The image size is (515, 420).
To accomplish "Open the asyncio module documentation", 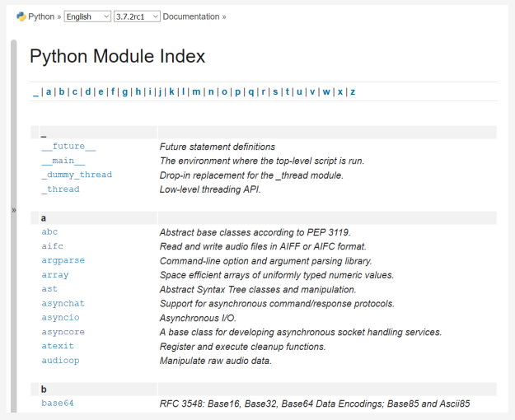I will [60, 317].
